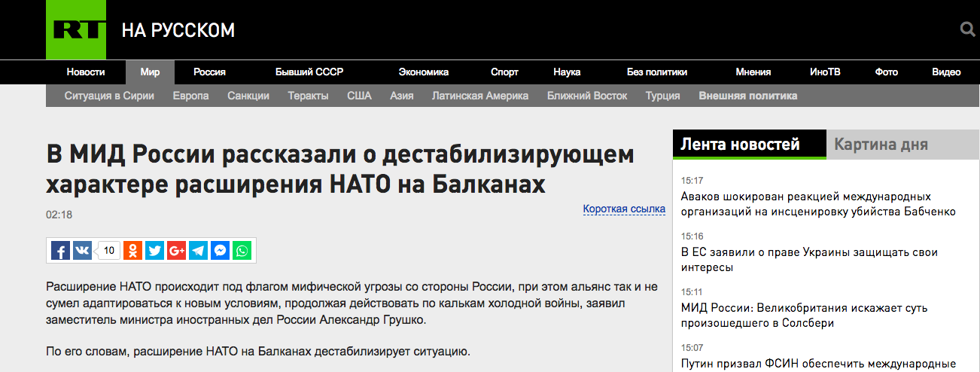Viewport: 980px width, 372px height.
Task: Open the Видео section
Action: pyautogui.click(x=946, y=72)
